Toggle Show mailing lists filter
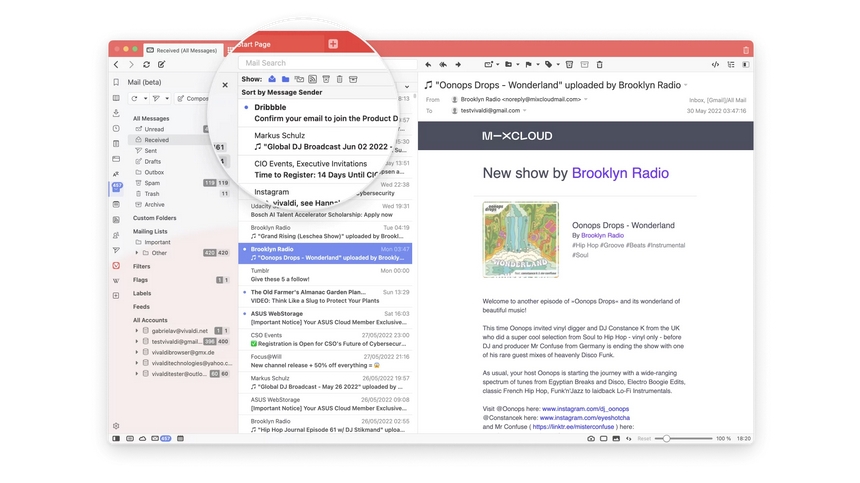 coord(299,79)
